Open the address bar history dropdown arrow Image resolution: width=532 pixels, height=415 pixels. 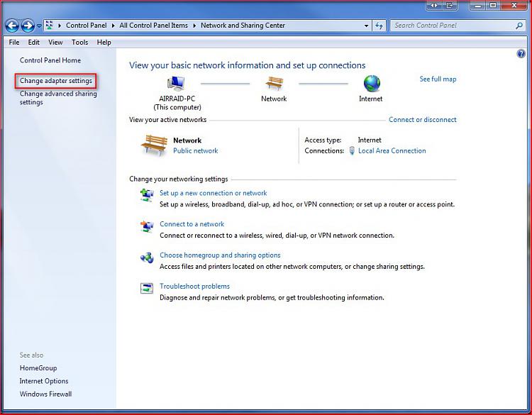pos(366,26)
